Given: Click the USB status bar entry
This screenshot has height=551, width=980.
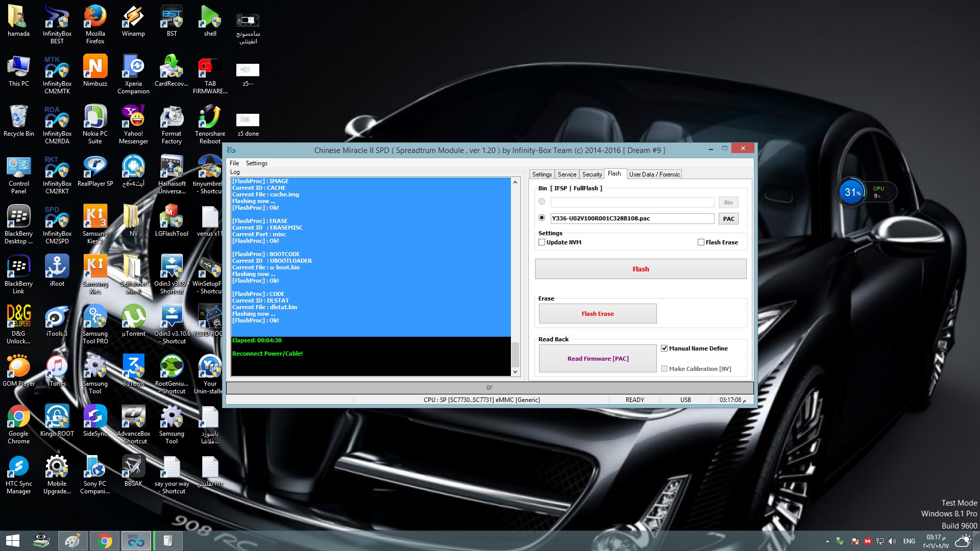Looking at the screenshot, I should [x=685, y=400].
